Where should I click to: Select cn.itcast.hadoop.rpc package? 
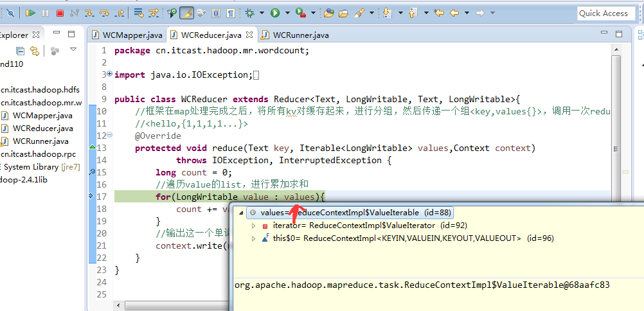click(38, 154)
